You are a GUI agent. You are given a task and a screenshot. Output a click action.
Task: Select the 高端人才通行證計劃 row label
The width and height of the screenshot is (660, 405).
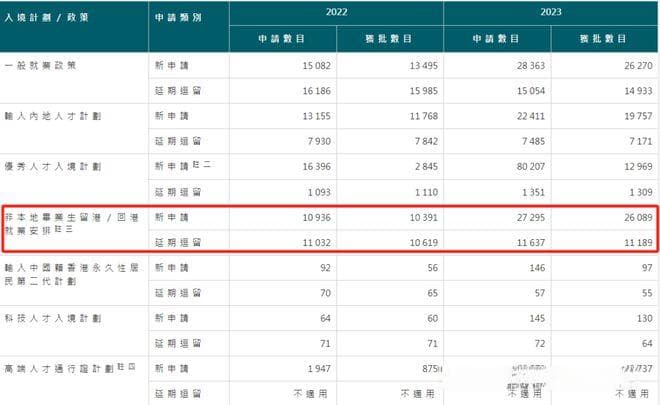pyautogui.click(x=70, y=368)
